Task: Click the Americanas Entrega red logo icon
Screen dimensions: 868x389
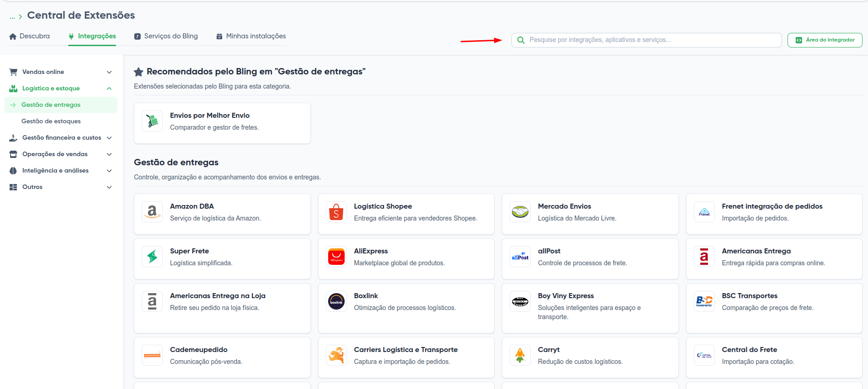Action: (x=704, y=257)
